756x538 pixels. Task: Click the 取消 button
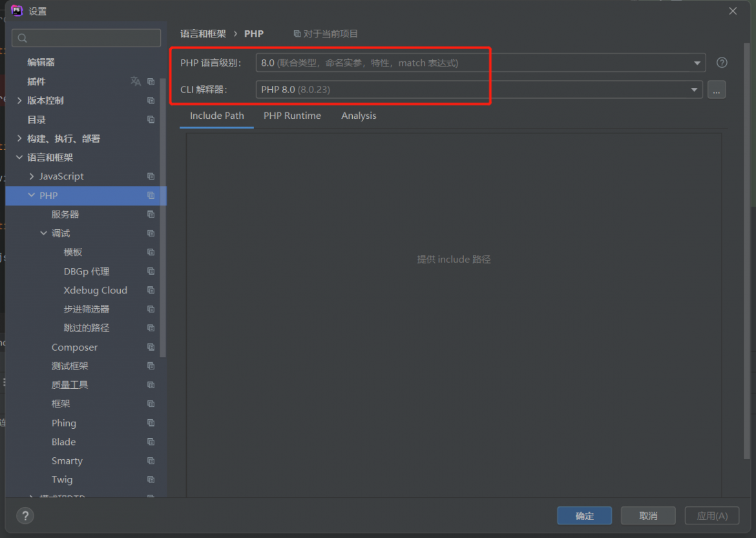[x=648, y=516]
